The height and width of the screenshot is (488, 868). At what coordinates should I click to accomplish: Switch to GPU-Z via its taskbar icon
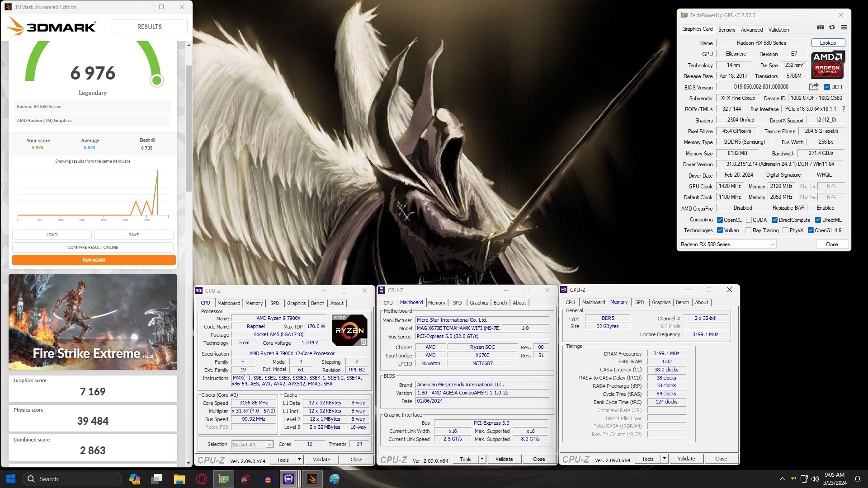pos(224,479)
